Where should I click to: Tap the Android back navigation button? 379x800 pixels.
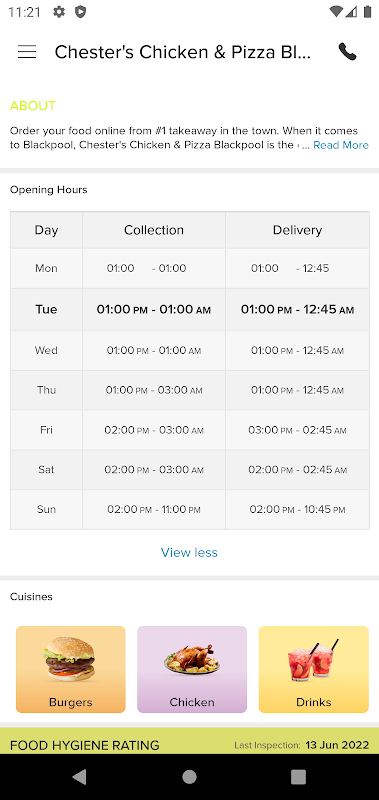click(x=80, y=777)
